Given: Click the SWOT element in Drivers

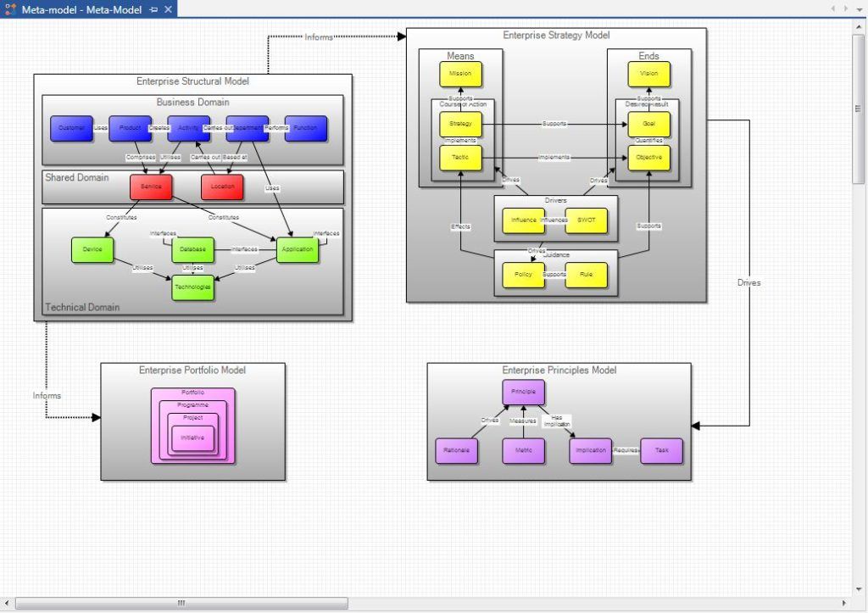Looking at the screenshot, I should [587, 220].
